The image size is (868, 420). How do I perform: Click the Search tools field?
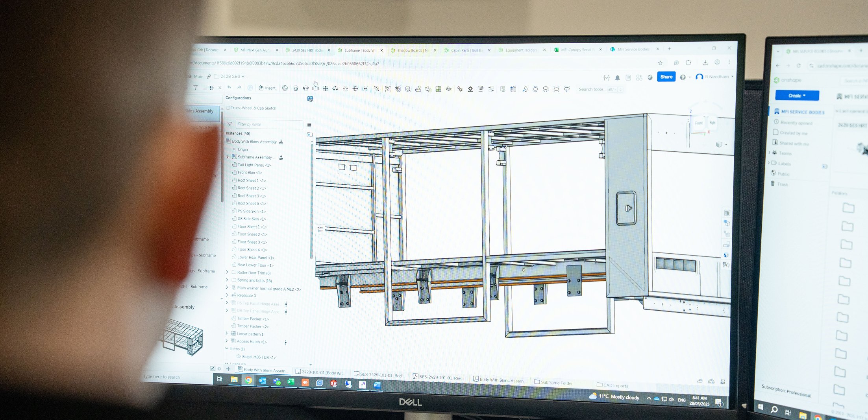[x=600, y=90]
